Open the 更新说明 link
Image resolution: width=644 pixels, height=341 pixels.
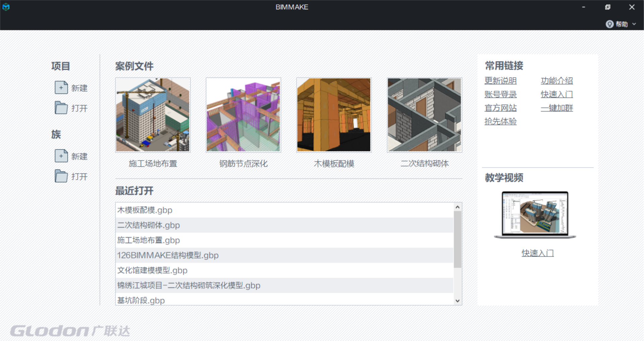[500, 81]
